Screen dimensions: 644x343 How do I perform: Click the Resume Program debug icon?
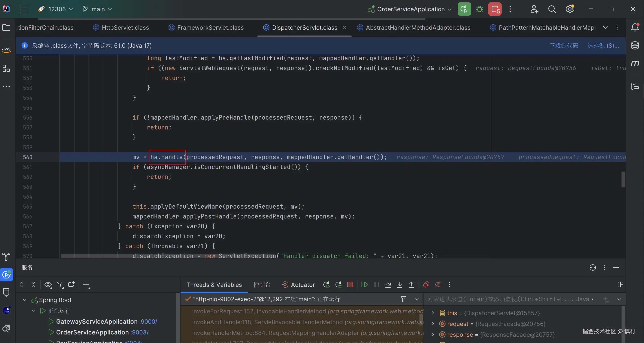(x=364, y=285)
